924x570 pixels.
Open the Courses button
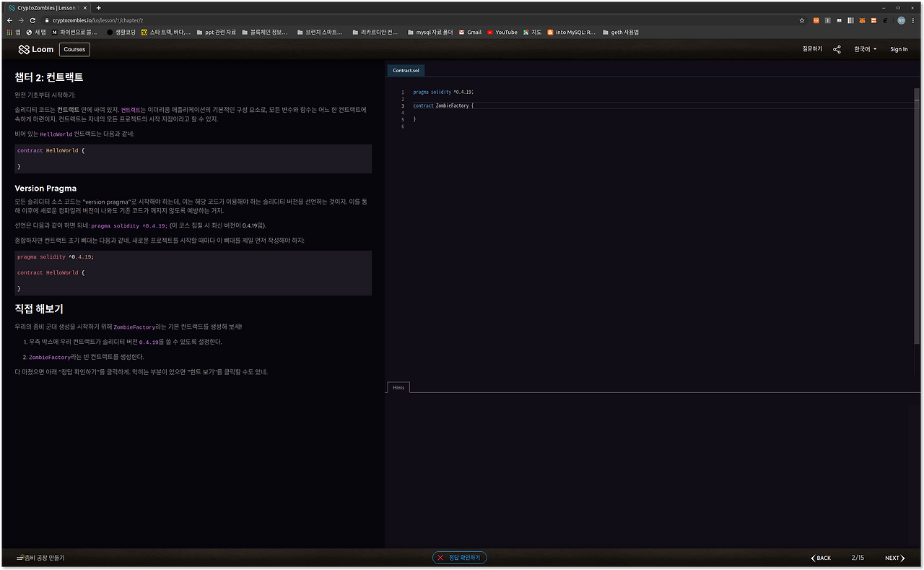74,49
